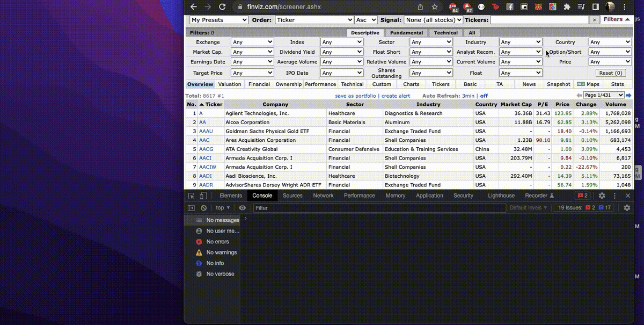Image resolution: width=644 pixels, height=325 pixels.
Task: Click the browser reload icon
Action: (222, 7)
